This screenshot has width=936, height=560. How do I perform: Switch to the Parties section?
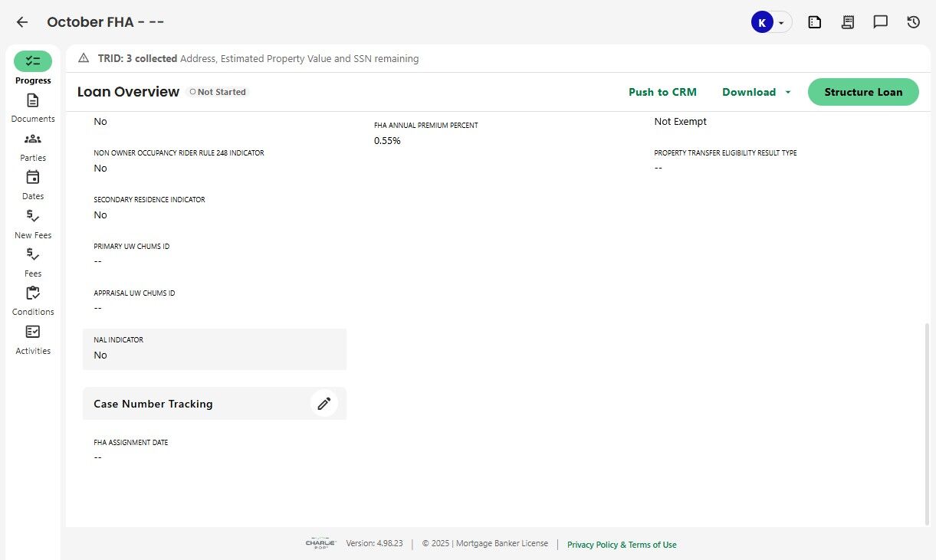[33, 146]
